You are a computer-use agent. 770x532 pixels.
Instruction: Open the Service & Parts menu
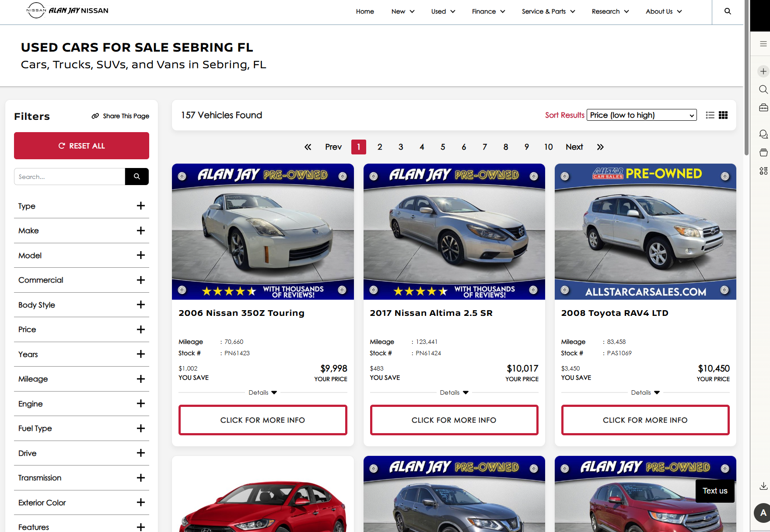pyautogui.click(x=548, y=11)
